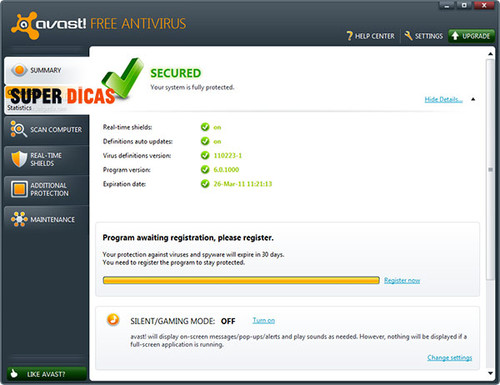Open the Additional Protection section
Screen dimensions: 500x385
click(47, 189)
